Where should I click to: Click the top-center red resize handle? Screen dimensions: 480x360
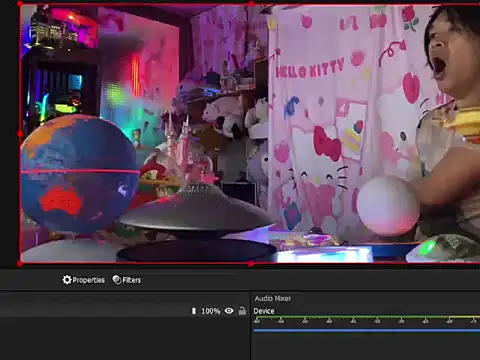click(251, 4)
